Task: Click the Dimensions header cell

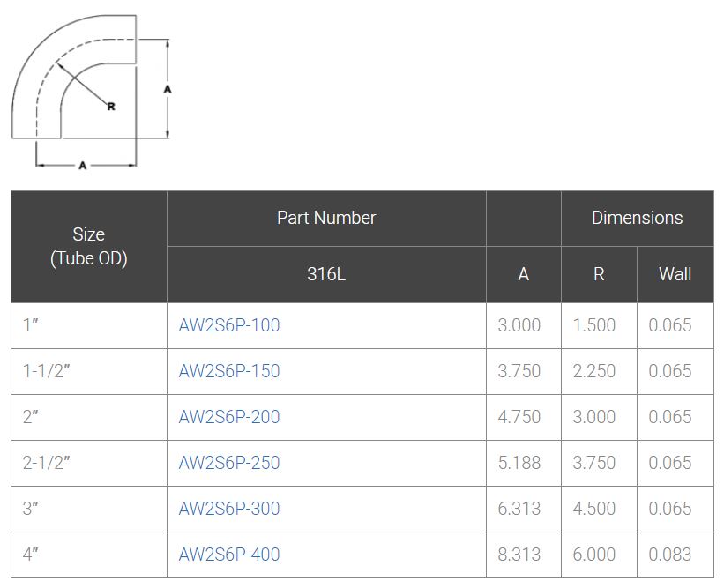Action: coord(637,218)
